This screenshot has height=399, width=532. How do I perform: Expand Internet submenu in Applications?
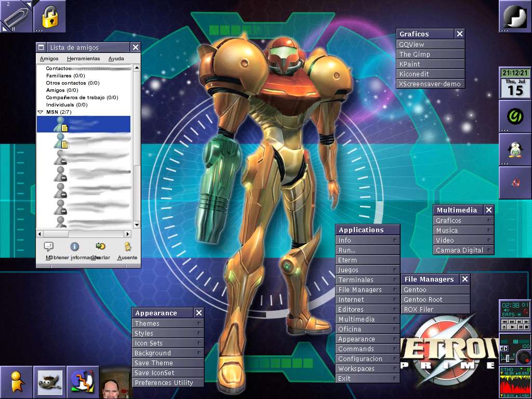tap(368, 299)
